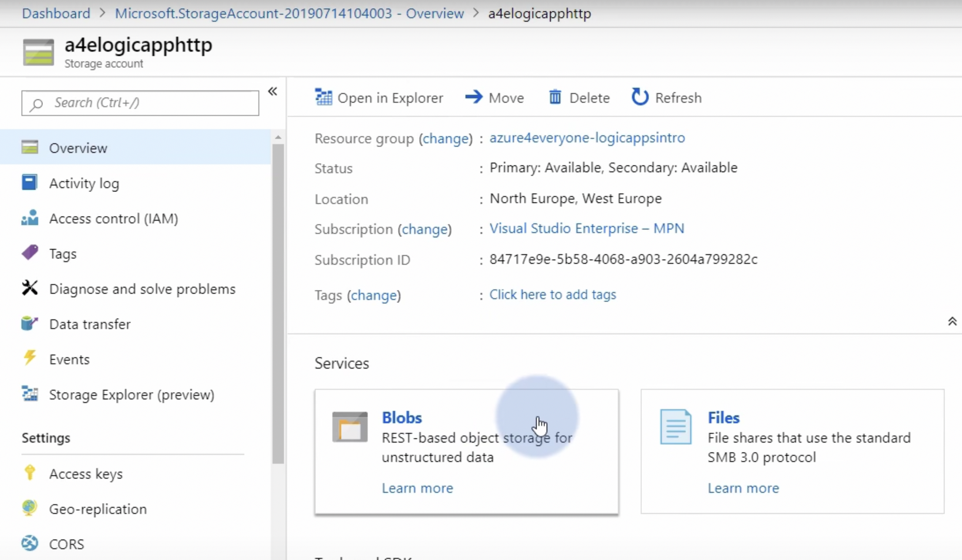This screenshot has height=560, width=962.
Task: Click the sidebar scrollbar up arrow
Action: 278,137
